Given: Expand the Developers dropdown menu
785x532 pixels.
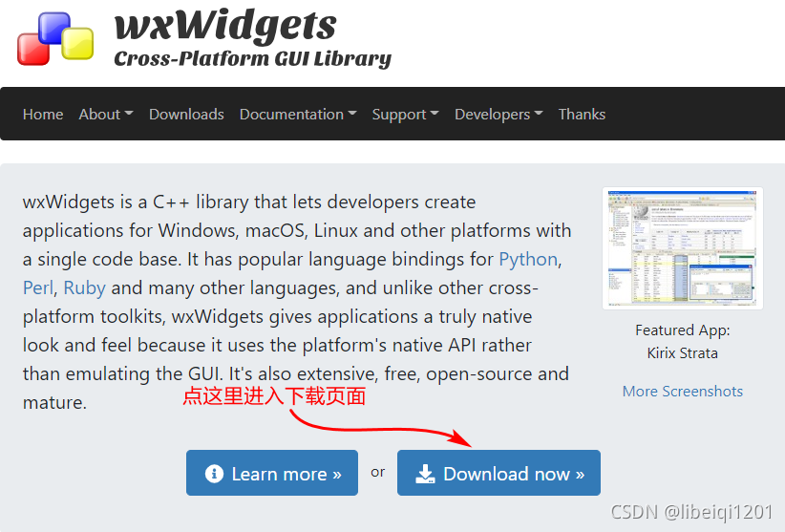Looking at the screenshot, I should point(499,114).
